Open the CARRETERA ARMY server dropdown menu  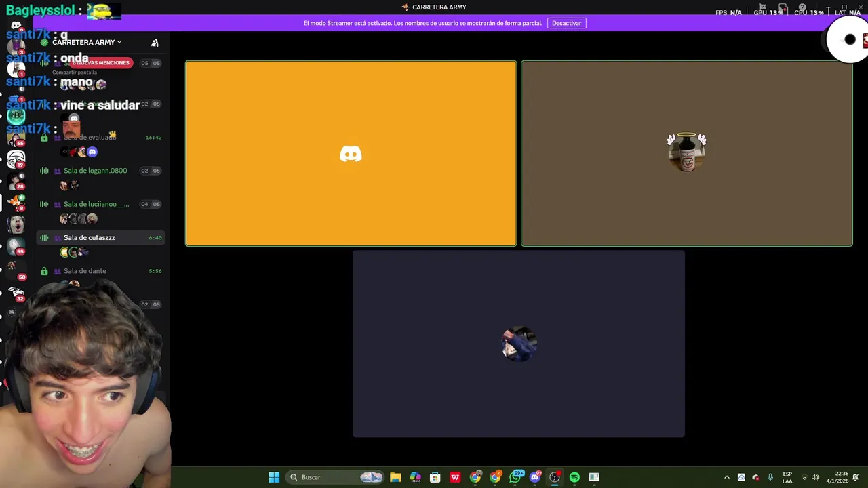(87, 42)
